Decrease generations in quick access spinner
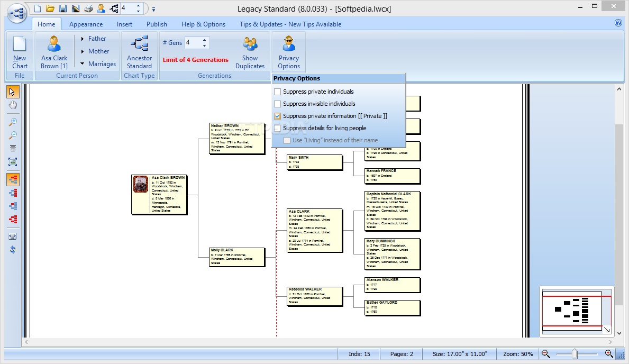 point(139,11)
